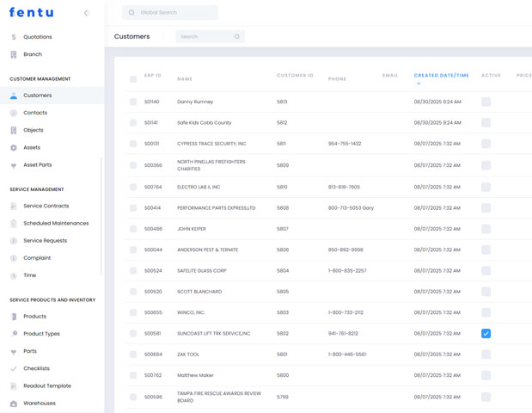Viewport: 532px width, 413px height.
Task: Click the Quotations dollar icon in sidebar
Action: (14, 37)
